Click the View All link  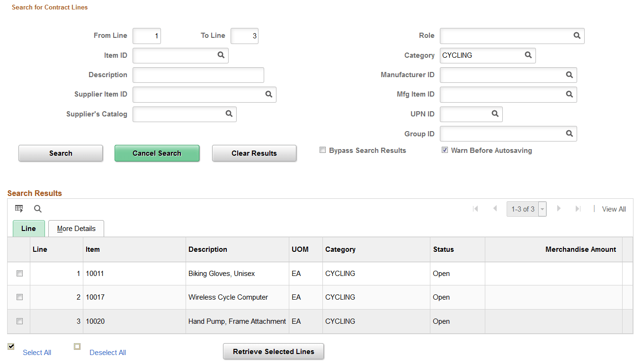pos(614,209)
